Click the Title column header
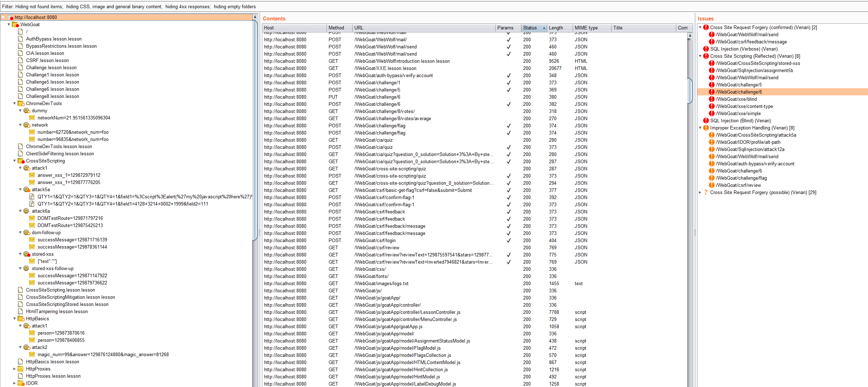This screenshot has height=387, width=868. click(x=644, y=28)
